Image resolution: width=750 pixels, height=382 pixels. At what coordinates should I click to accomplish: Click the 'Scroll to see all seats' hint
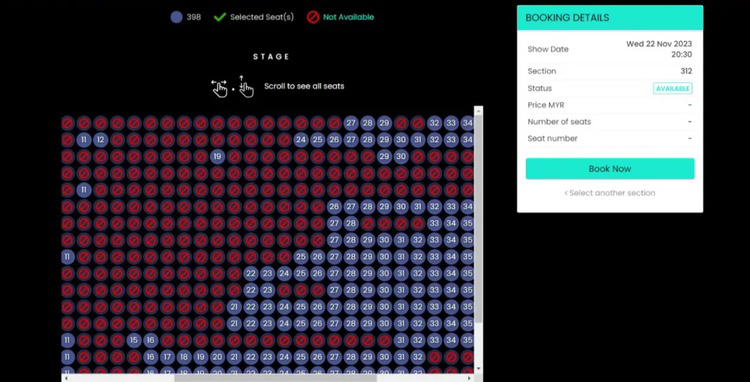click(x=304, y=87)
